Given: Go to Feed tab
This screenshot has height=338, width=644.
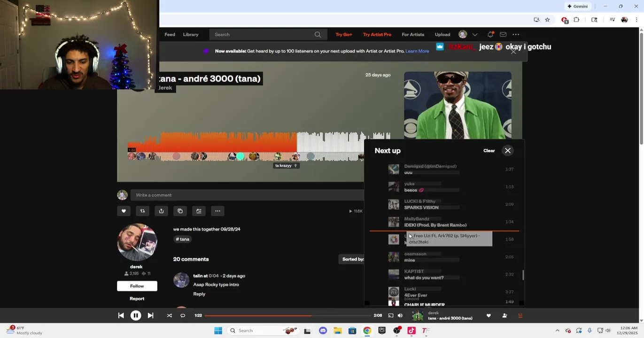Looking at the screenshot, I should tap(170, 34).
